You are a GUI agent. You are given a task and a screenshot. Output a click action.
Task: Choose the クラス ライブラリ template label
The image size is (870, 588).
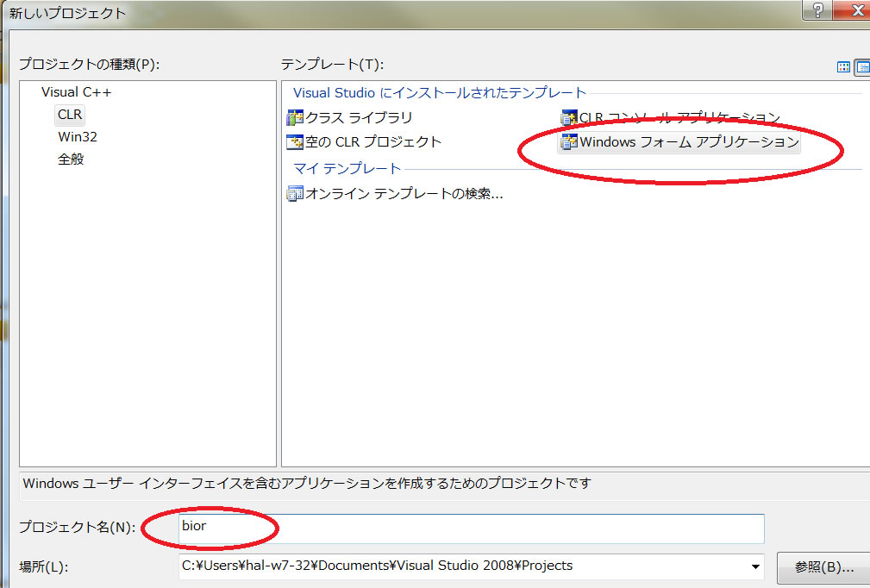[359, 117]
